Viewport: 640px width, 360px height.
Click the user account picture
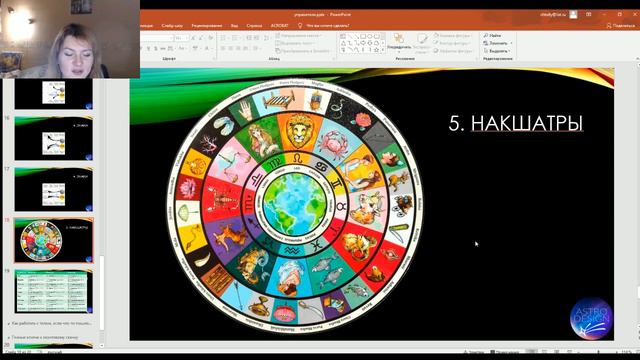click(573, 14)
